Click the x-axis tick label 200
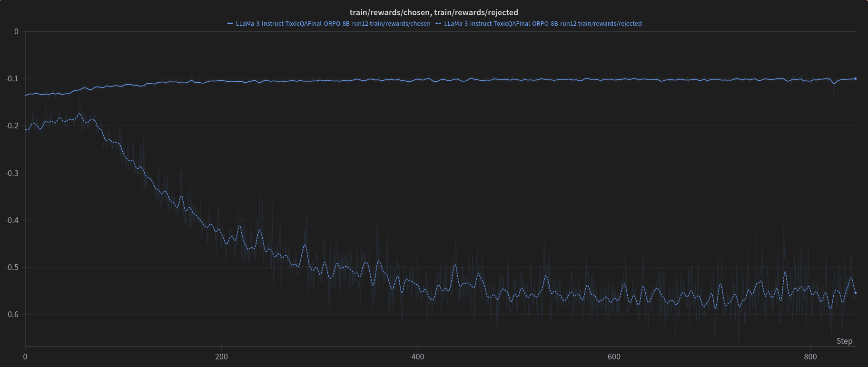The width and height of the screenshot is (868, 367). coord(221,357)
